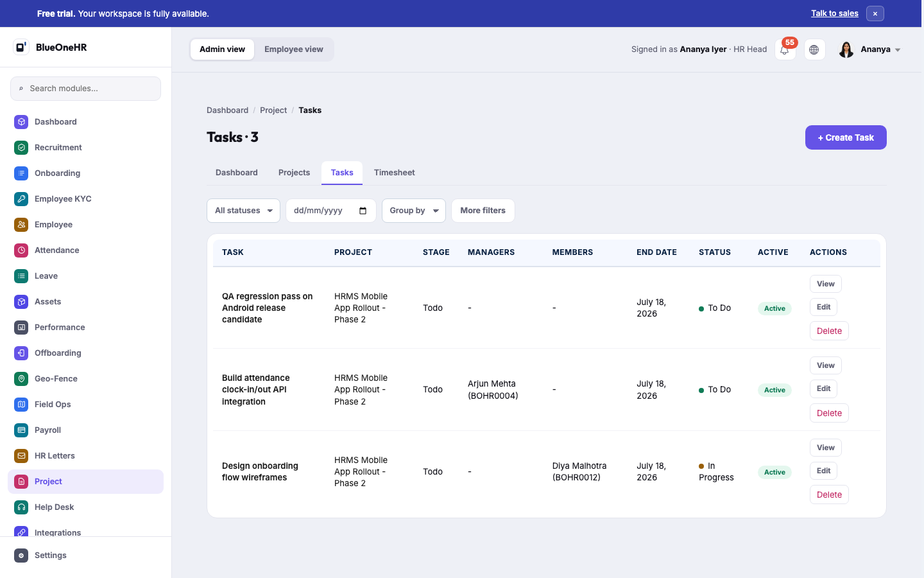Click the Dashboard sidebar icon
Image resolution: width=924 pixels, height=578 pixels.
click(21, 122)
